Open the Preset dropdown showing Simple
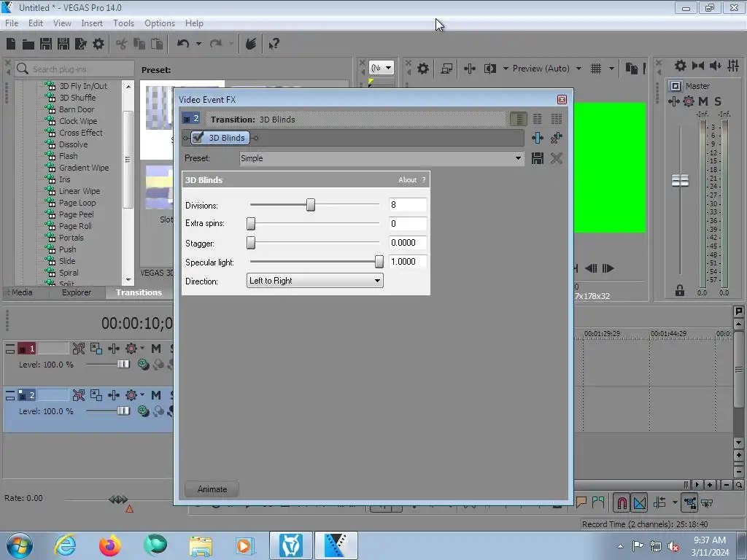Viewport: 747px width, 560px height. point(382,158)
